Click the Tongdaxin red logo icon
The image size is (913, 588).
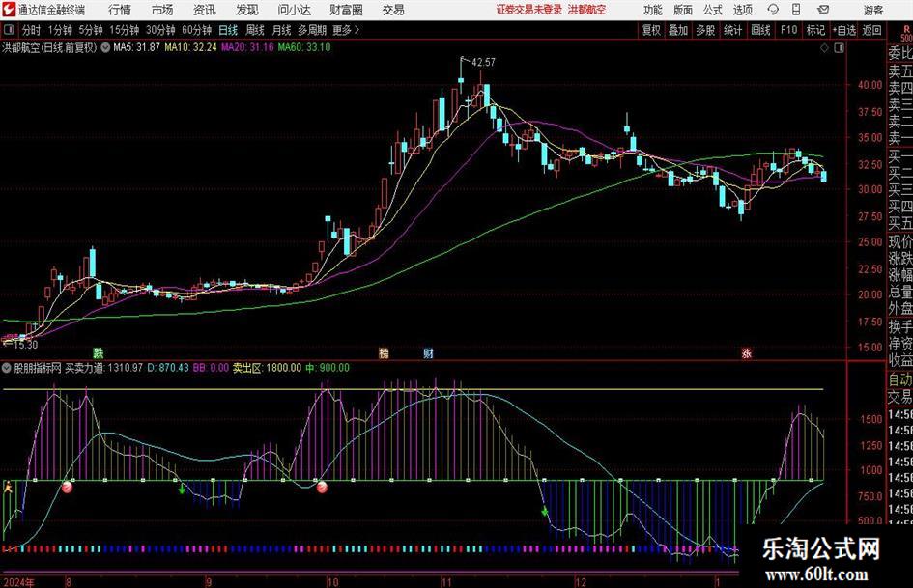tap(9, 10)
